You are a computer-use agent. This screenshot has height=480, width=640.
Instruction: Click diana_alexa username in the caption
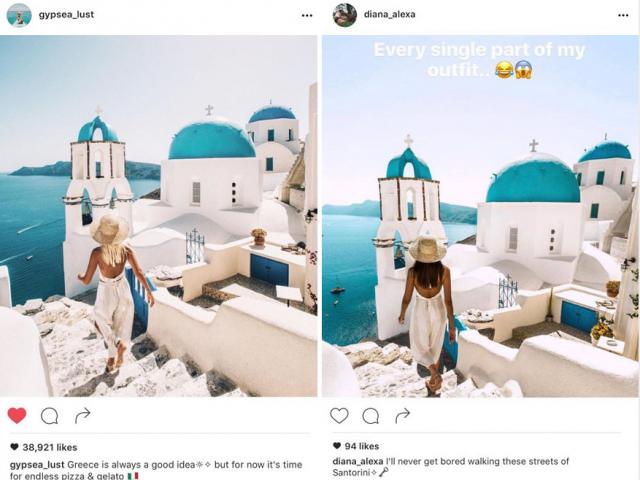358,462
